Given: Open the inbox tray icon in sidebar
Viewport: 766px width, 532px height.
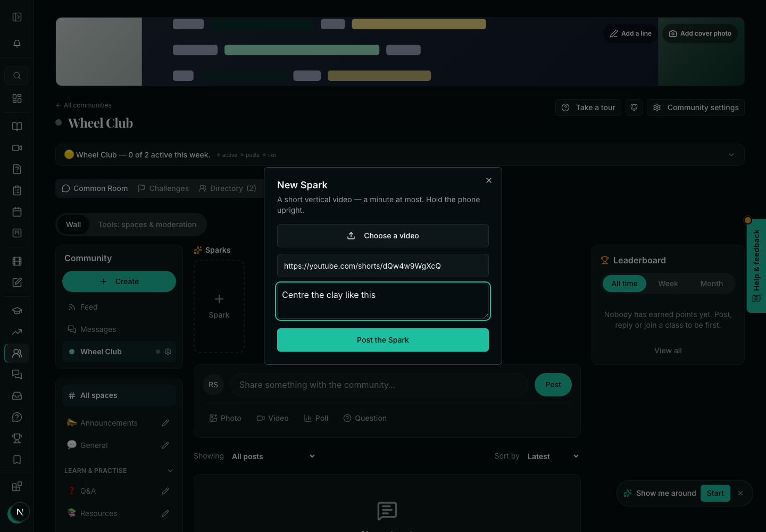Looking at the screenshot, I should pos(17,396).
